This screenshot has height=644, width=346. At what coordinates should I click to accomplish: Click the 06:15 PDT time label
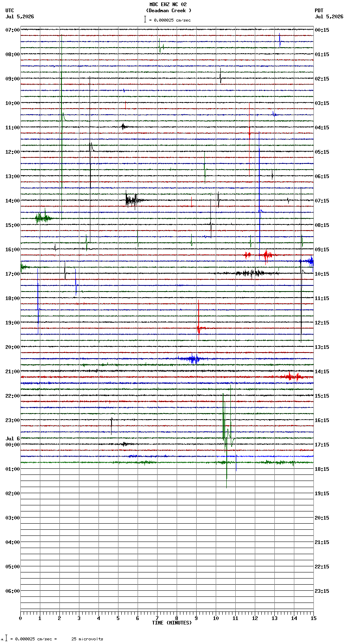(322, 176)
